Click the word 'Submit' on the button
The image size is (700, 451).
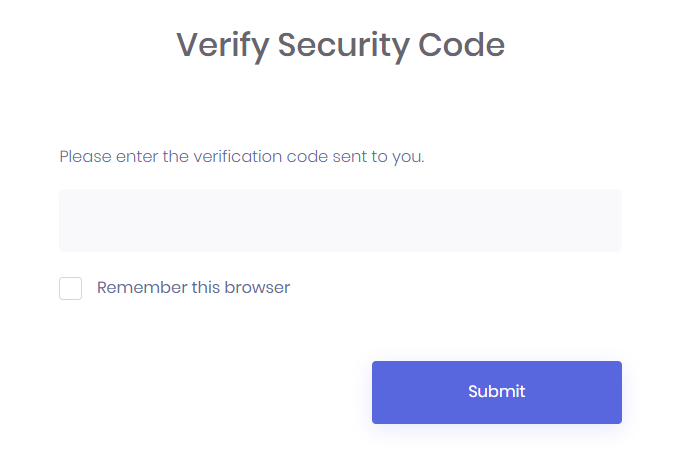pos(496,392)
